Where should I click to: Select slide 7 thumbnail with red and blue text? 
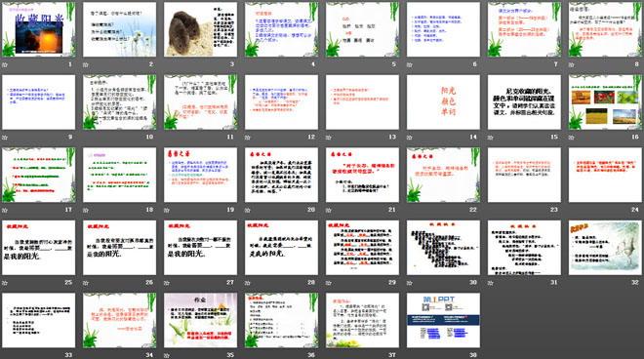coord(524,29)
